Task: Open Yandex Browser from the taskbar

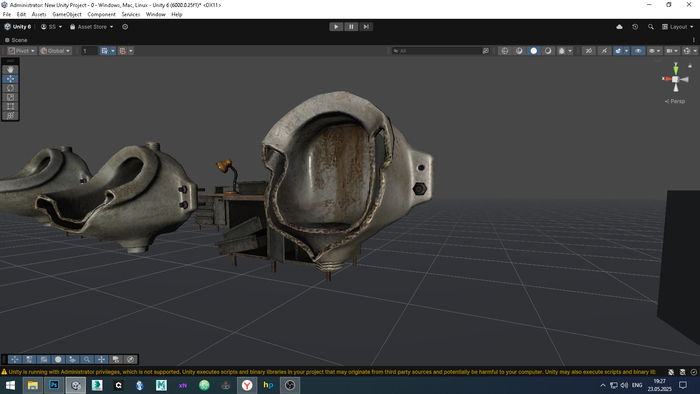Action: click(247, 385)
